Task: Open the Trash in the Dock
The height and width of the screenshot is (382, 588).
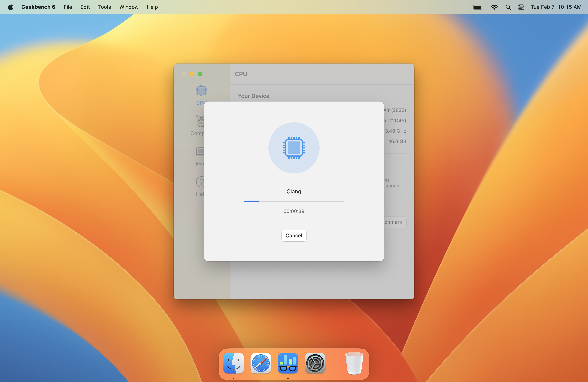Action: click(354, 363)
